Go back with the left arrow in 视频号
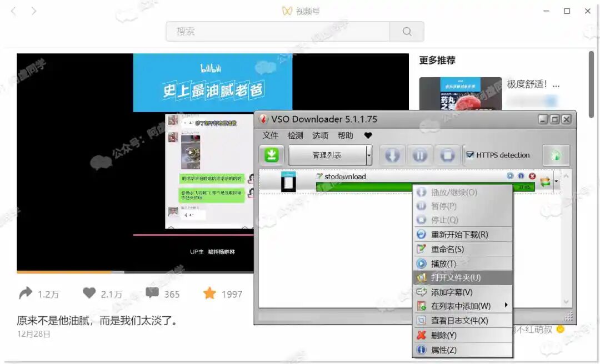Image resolution: width=600 pixels, height=364 pixels. pyautogui.click(x=14, y=11)
